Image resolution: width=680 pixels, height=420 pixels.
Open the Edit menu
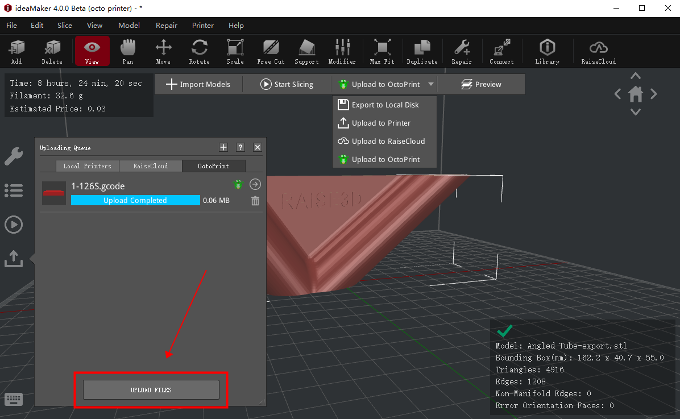(x=36, y=26)
